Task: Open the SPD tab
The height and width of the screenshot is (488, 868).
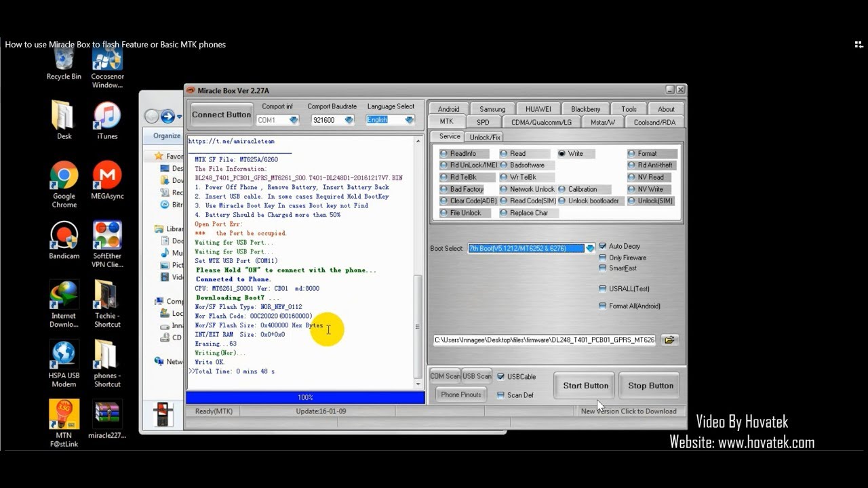Action: [x=483, y=122]
